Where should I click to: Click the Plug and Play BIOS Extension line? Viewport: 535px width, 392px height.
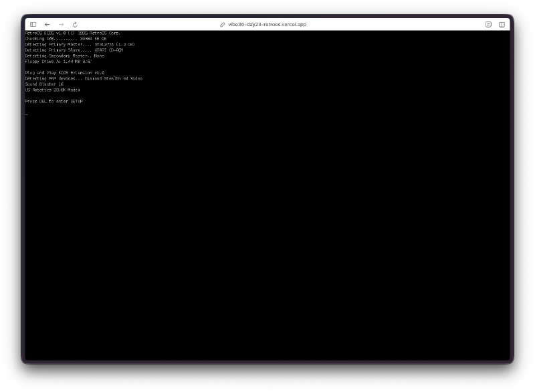[x=65, y=73]
